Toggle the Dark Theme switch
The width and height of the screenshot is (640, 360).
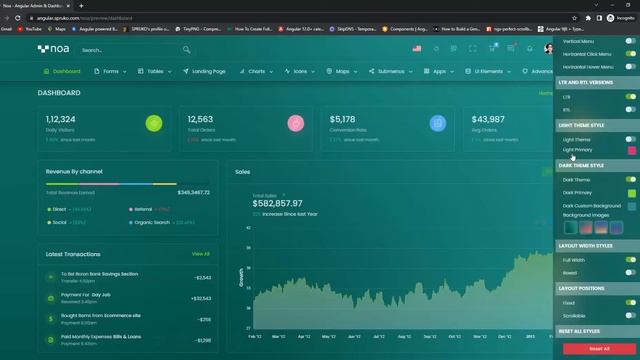tap(631, 179)
